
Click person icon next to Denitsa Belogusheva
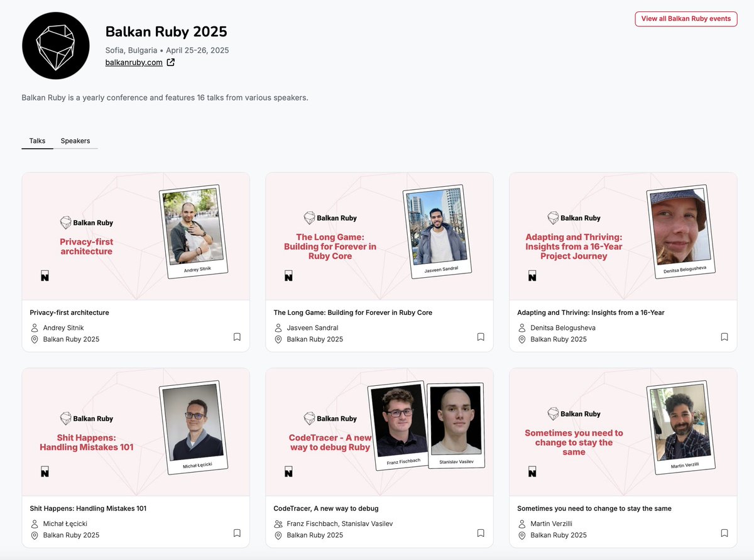522,328
